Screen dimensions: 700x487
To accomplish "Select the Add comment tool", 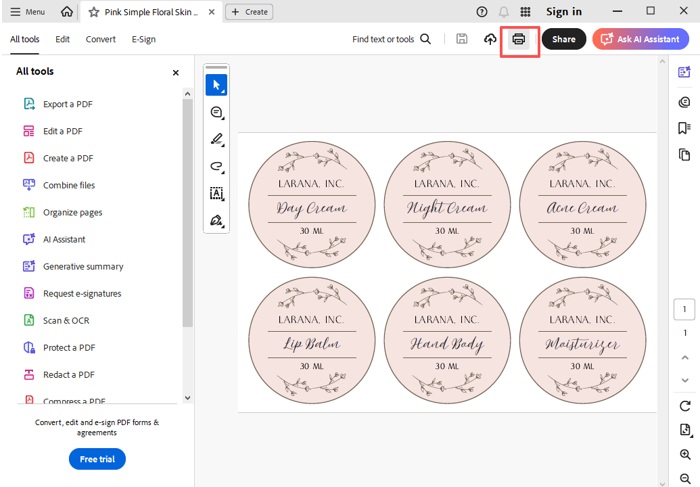I will pyautogui.click(x=216, y=113).
